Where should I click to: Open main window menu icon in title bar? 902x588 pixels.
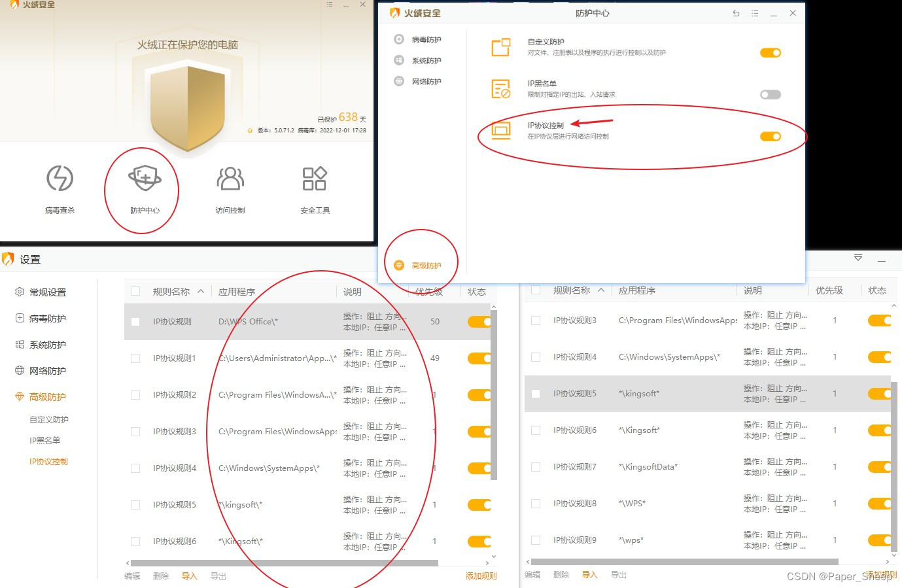point(330,5)
